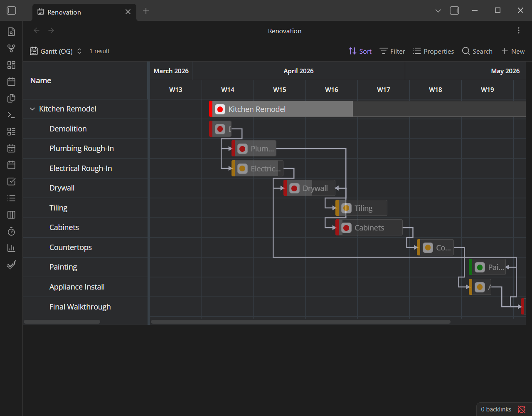Click the red status dot on Drywall bar
The height and width of the screenshot is (416, 532).
click(294, 188)
